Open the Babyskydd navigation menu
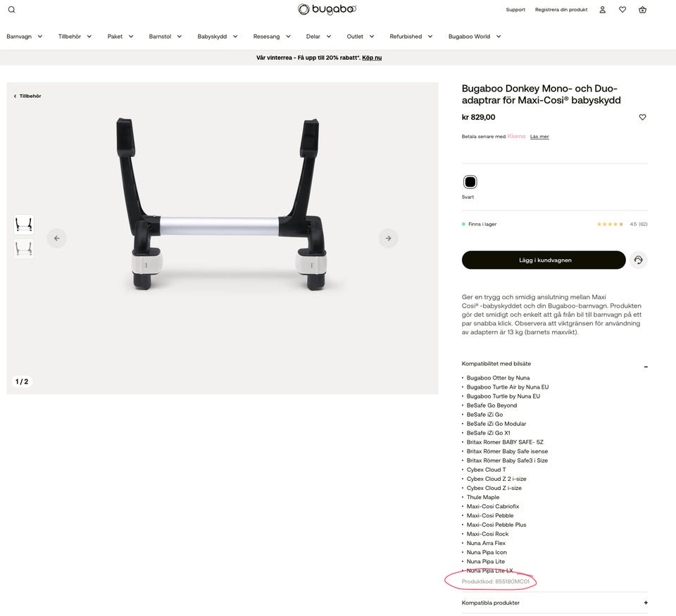 pos(218,37)
